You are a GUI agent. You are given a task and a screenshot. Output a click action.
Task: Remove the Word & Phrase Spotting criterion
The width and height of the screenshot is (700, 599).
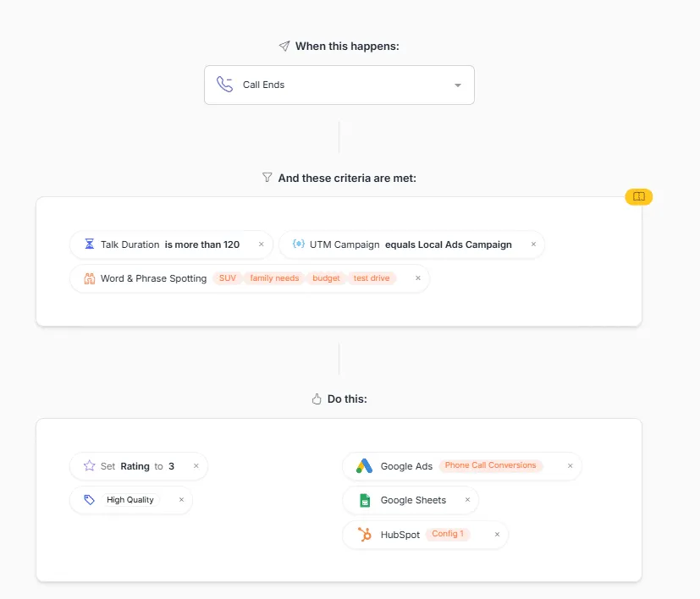coord(418,278)
